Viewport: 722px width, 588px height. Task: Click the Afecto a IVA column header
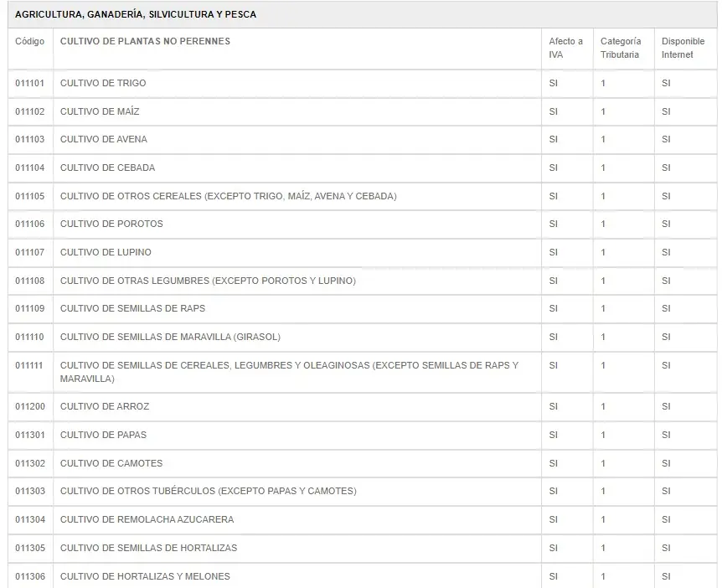point(565,48)
